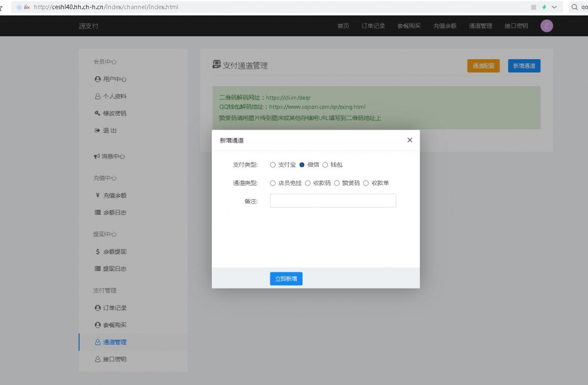The image size is (588, 385).
Task: Select the 支付宝 payment type radio
Action: [273, 164]
